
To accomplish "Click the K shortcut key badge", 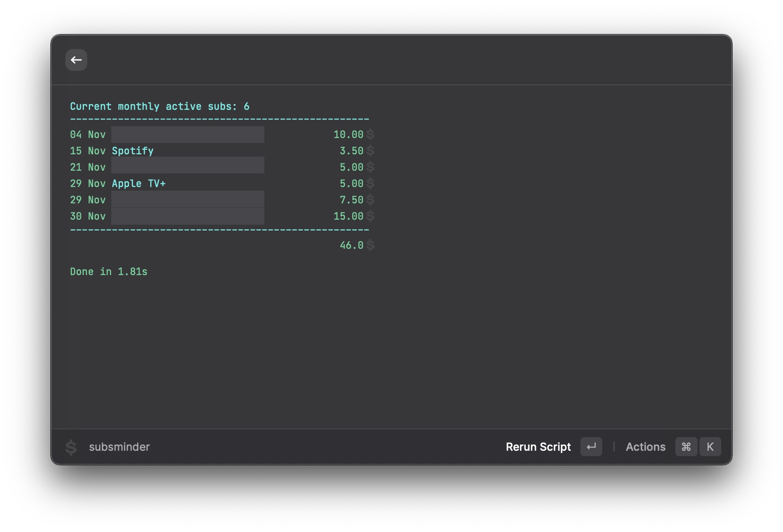I will (x=710, y=447).
